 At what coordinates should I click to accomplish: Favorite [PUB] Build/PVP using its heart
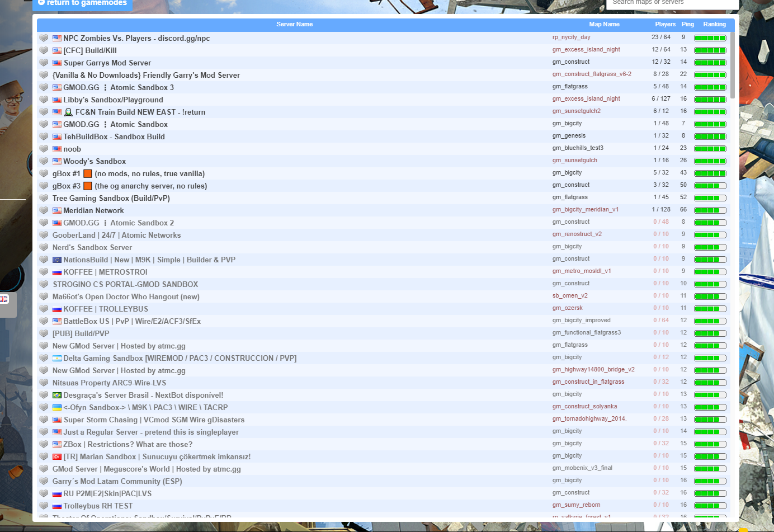pos(44,333)
